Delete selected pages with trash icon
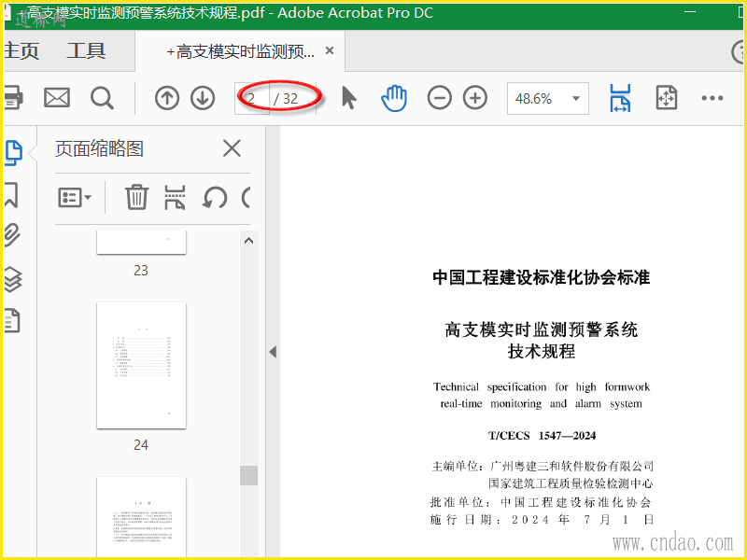The height and width of the screenshot is (560, 747). point(136,197)
